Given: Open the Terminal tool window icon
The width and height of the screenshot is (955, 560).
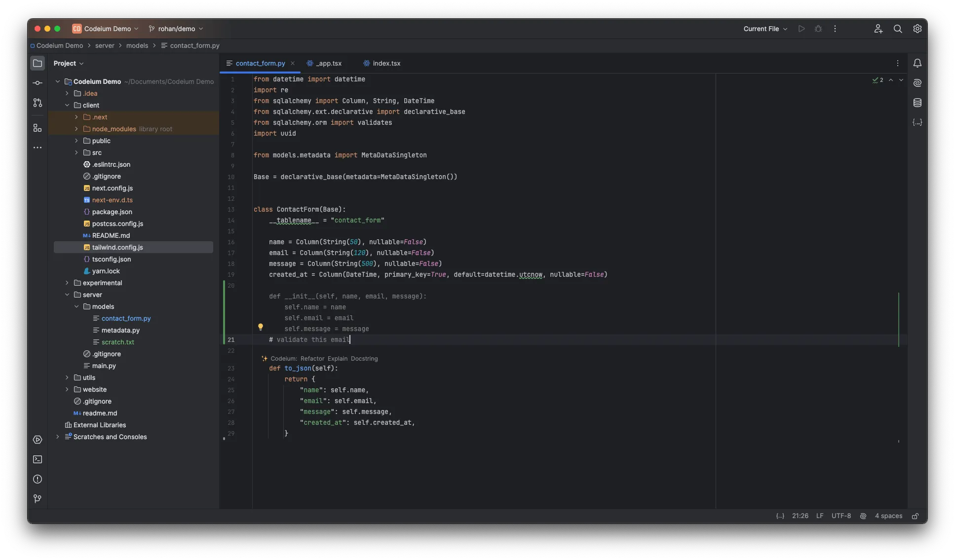Looking at the screenshot, I should 38,459.
